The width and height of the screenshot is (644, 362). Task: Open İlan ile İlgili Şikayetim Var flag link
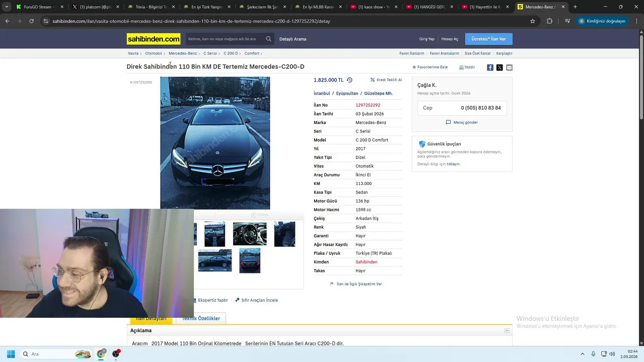click(x=356, y=284)
